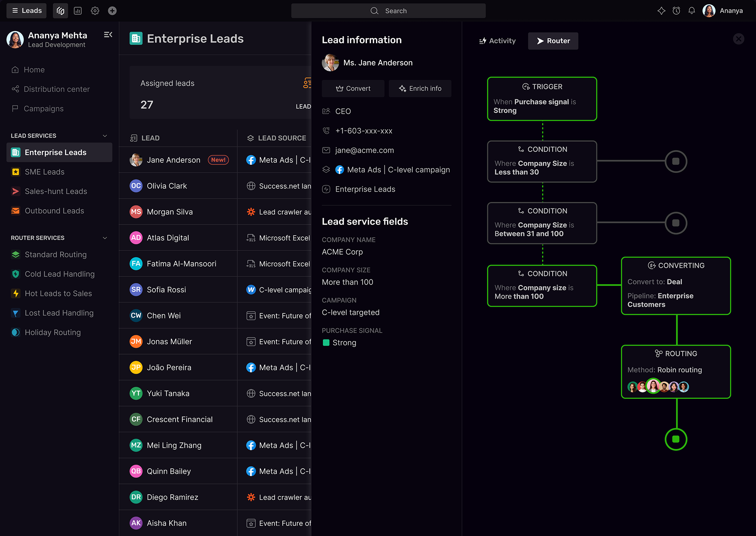756x536 pixels.
Task: Collapse the LEAD SERVICES section
Action: click(105, 136)
